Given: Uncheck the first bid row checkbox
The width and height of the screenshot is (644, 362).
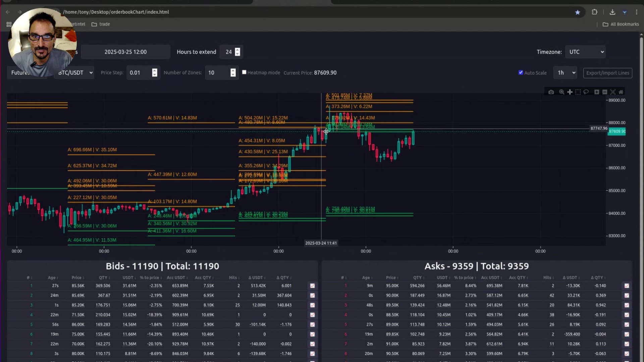Looking at the screenshot, I should coord(312,286).
